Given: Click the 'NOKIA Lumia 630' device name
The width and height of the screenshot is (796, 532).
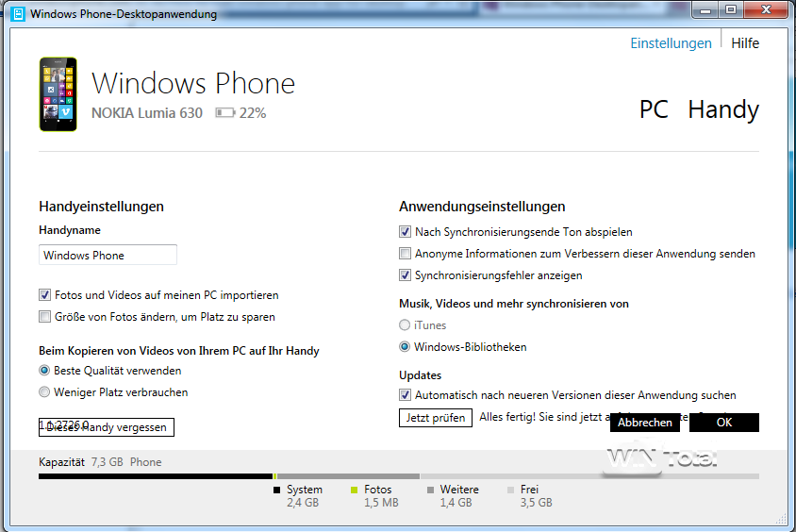Looking at the screenshot, I should coord(147,112).
